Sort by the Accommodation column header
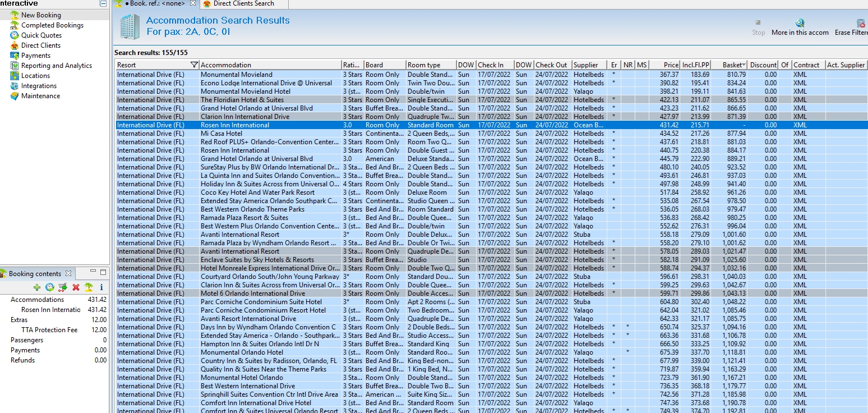This screenshot has width=868, height=413. 270,65
